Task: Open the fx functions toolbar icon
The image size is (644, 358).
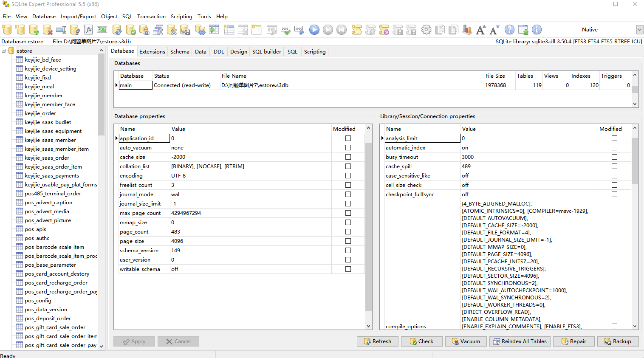Action: [x=88, y=30]
